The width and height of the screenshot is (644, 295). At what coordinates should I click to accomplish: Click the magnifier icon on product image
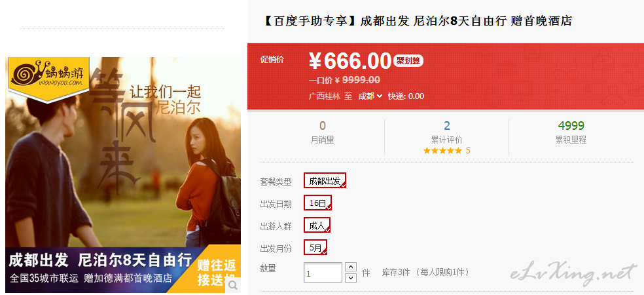(x=232, y=285)
